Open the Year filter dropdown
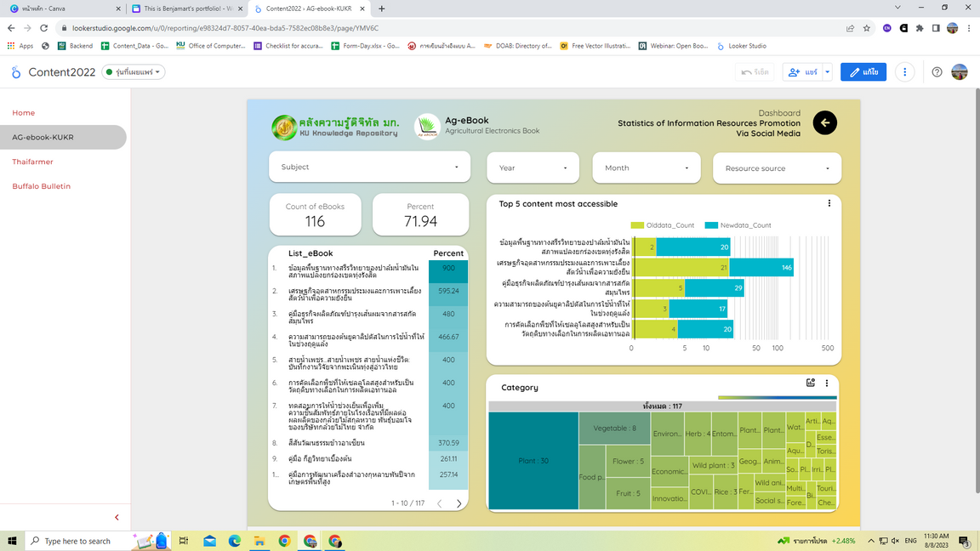Screen dimensions: 980x551 533,168
